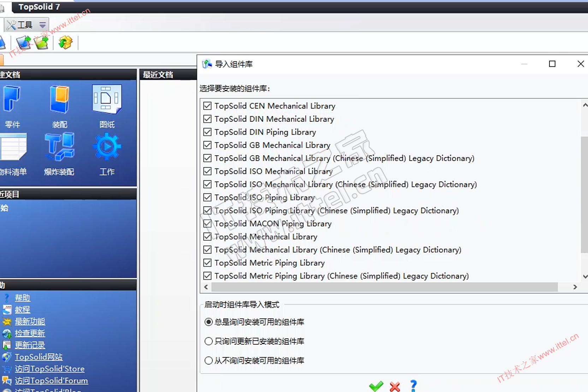Open the 工具 tools menu
588x392 pixels.
coord(20,25)
